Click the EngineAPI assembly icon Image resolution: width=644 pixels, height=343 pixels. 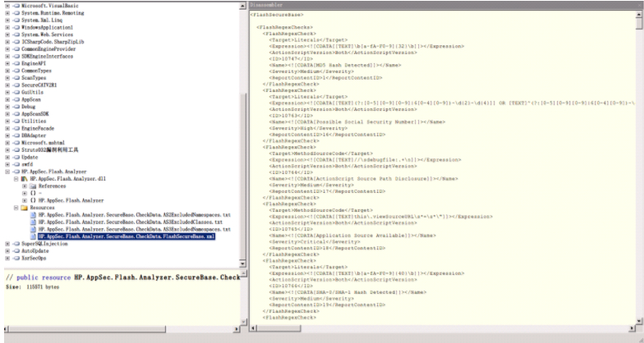point(16,64)
